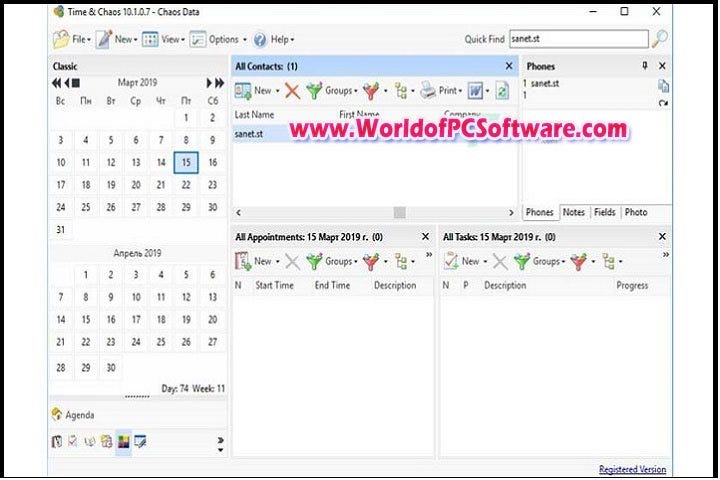Click the tasks green Groups funnel icon
This screenshot has width=720, height=480.
tap(522, 261)
